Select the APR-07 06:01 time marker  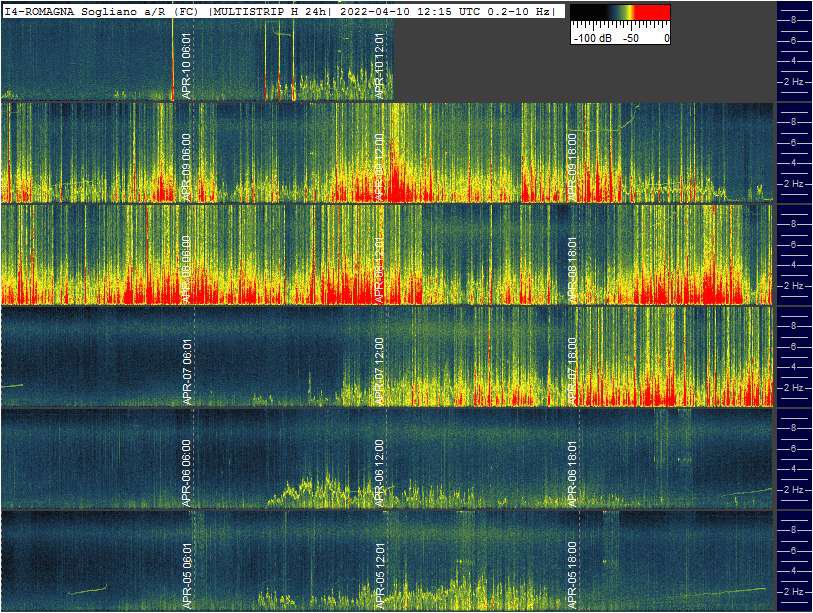187,371
